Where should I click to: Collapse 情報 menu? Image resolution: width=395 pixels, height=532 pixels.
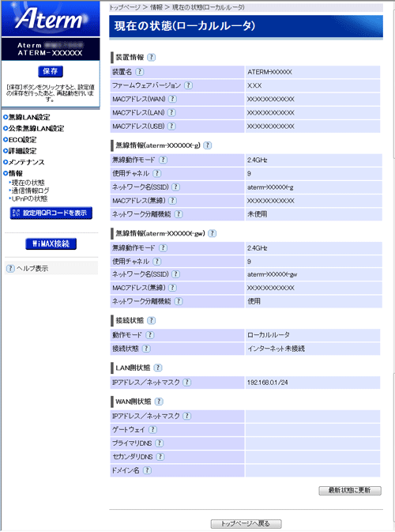pos(13,173)
